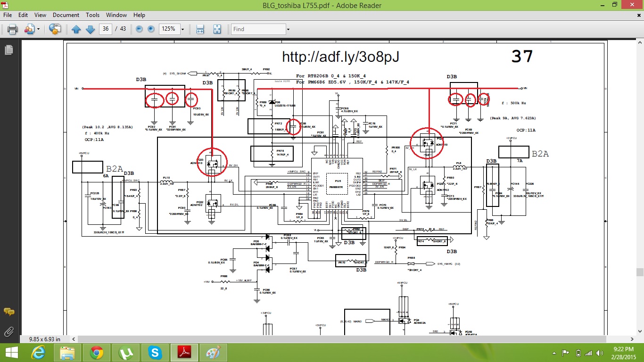Image resolution: width=644 pixels, height=362 pixels.
Task: Open the View menu
Action: (x=40, y=15)
